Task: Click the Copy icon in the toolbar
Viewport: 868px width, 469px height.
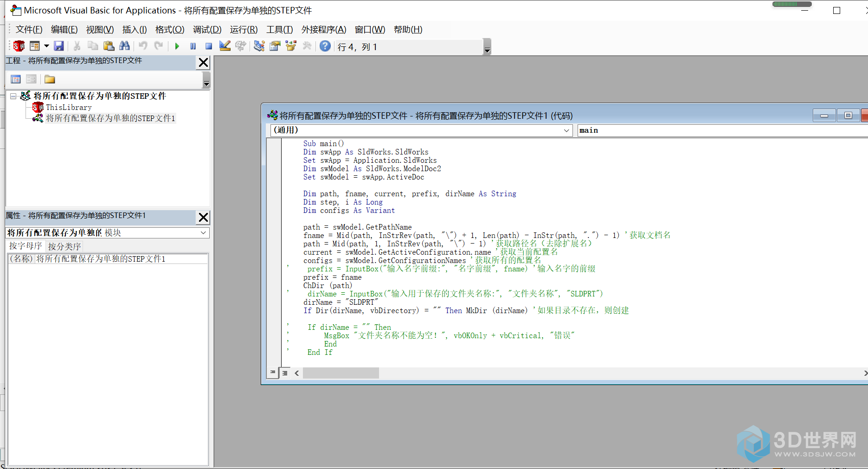Action: pos(93,46)
